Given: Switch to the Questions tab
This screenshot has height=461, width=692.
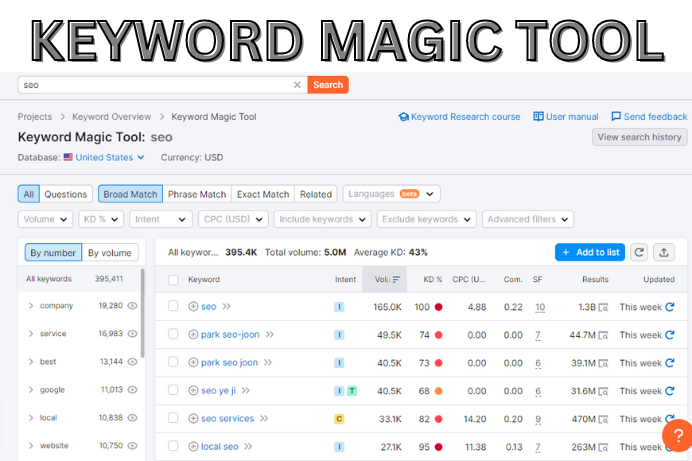Looking at the screenshot, I should [67, 194].
